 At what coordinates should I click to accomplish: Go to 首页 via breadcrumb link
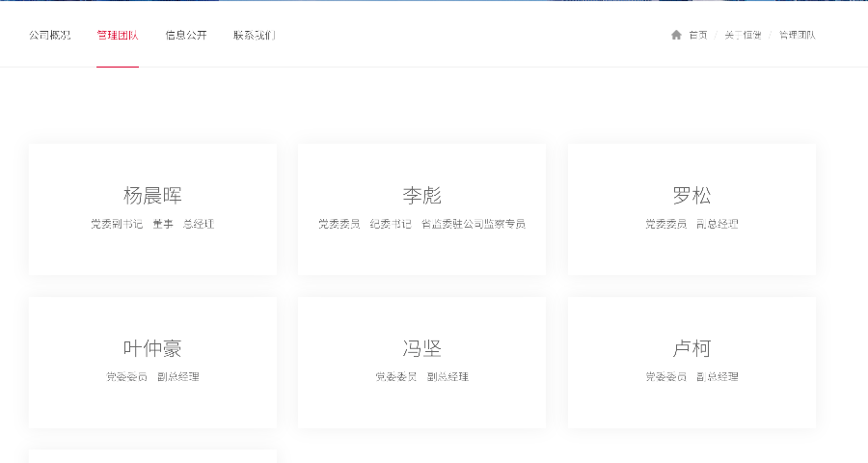pyautogui.click(x=698, y=35)
